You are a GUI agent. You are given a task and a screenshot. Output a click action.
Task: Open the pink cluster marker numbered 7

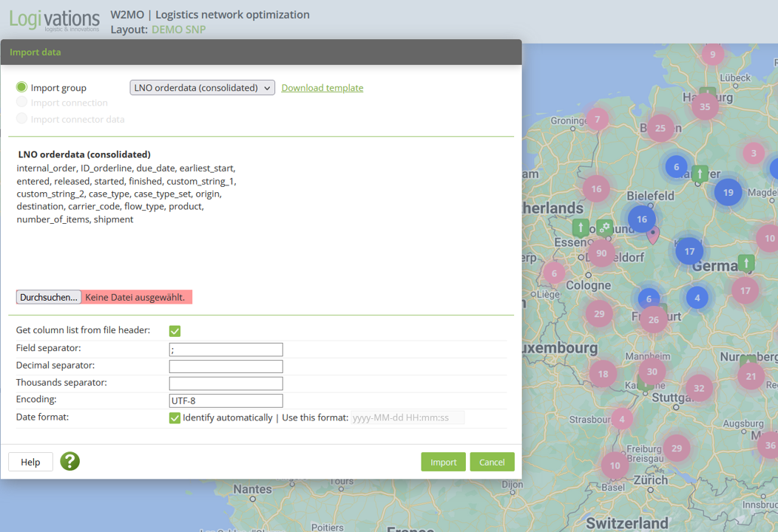(598, 119)
